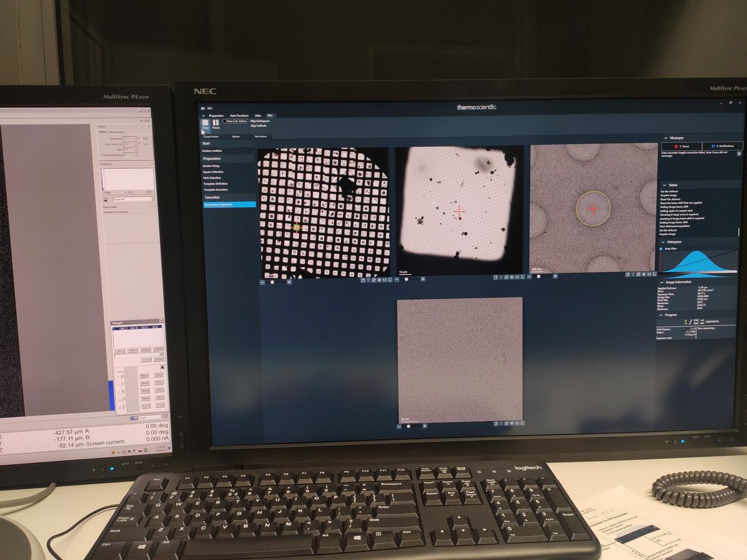The height and width of the screenshot is (560, 747).
Task: Click the foil hole view zoom slider handle
Action: [538, 276]
